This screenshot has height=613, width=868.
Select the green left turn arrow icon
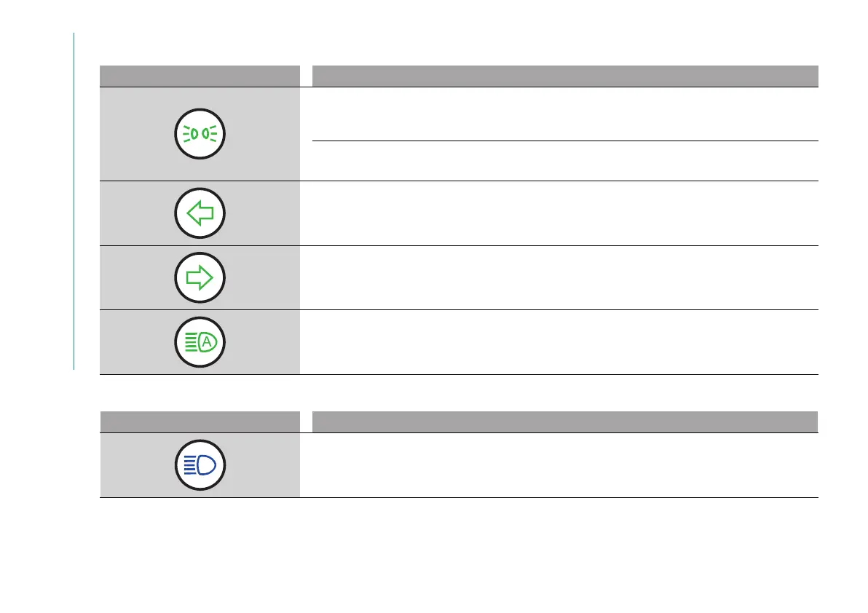point(200,213)
